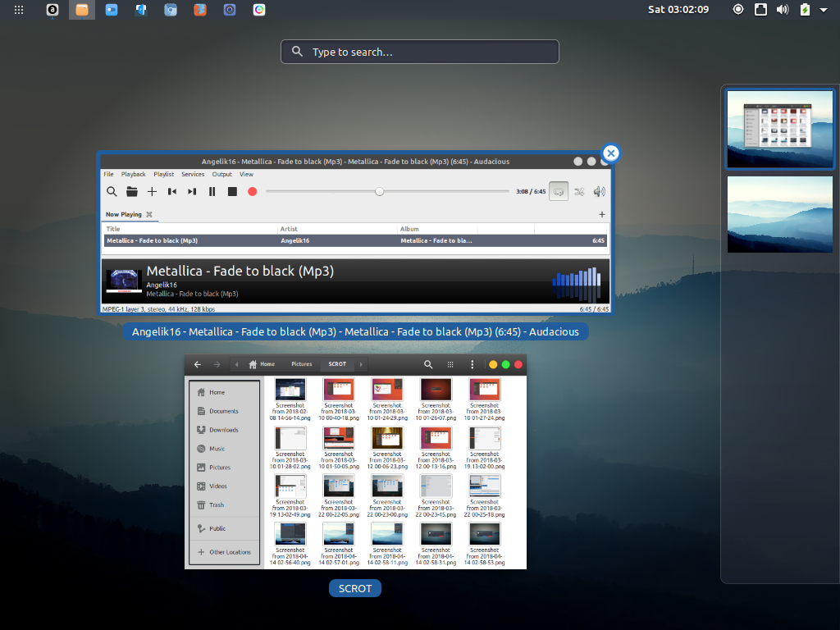Screen dimensions: 840x630
Task: Sort playlist by the Album column header
Action: pos(438,229)
